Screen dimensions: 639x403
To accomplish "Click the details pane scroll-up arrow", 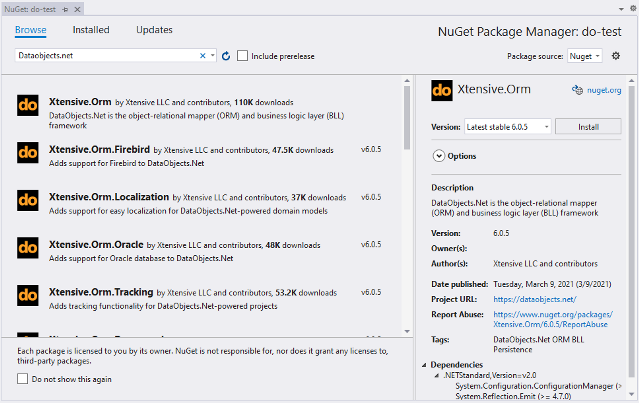I will (x=632, y=81).
